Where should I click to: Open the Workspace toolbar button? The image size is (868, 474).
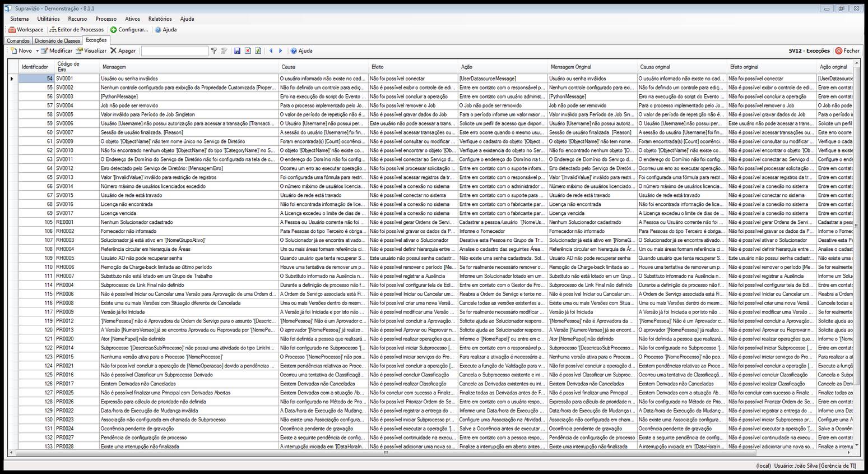(x=26, y=30)
